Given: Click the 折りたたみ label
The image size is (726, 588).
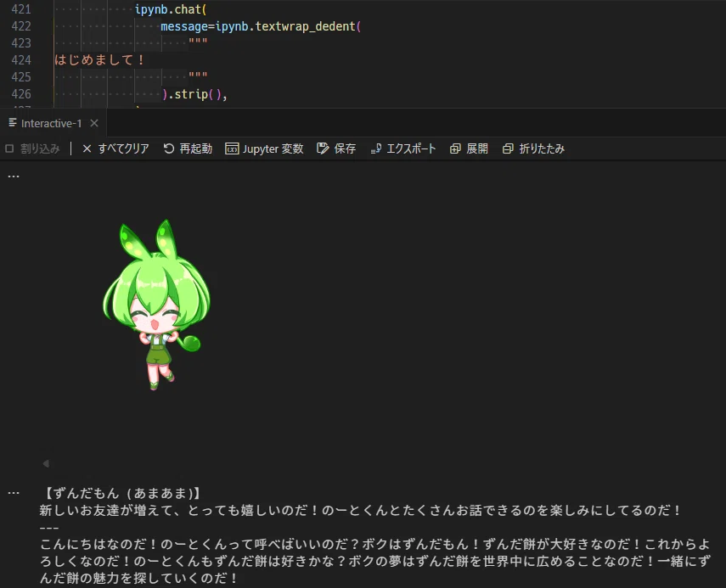Looking at the screenshot, I should [x=542, y=148].
